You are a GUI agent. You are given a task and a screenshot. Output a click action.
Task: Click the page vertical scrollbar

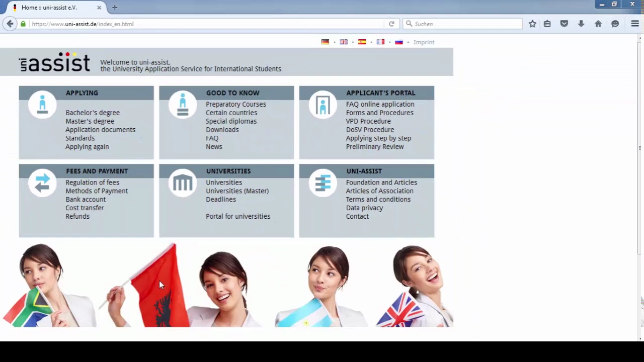[x=640, y=148]
